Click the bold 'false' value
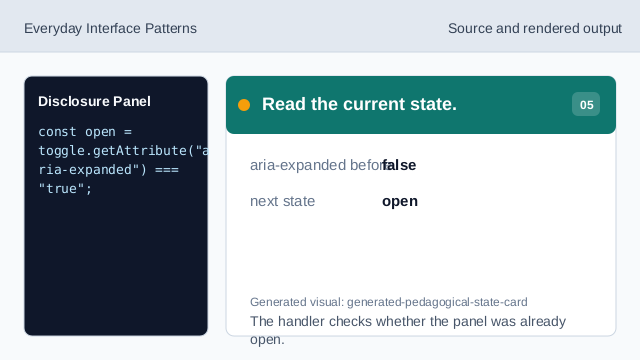Image resolution: width=640 pixels, height=360 pixels. click(x=399, y=165)
